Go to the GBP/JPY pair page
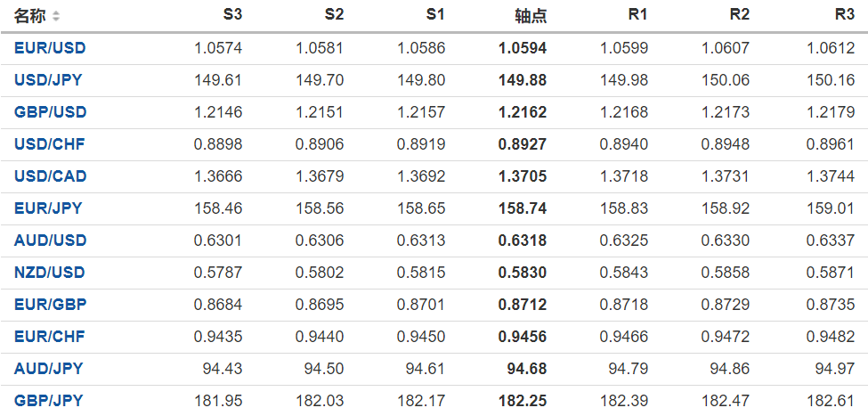The height and width of the screenshot is (416, 868). (48, 401)
